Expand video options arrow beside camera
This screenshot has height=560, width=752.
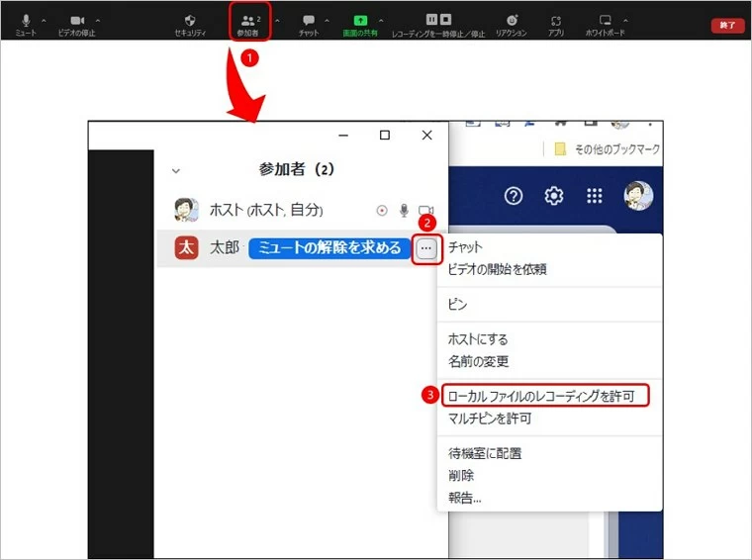click(x=98, y=21)
